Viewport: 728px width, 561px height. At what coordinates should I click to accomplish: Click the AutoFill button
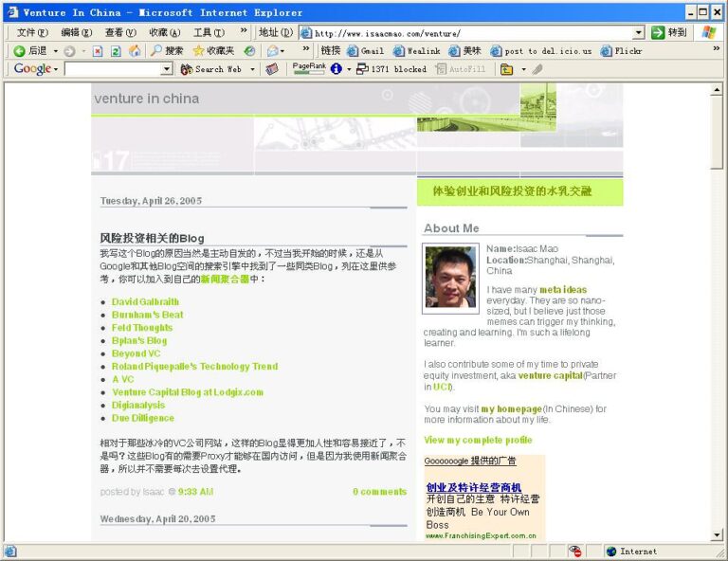point(460,69)
